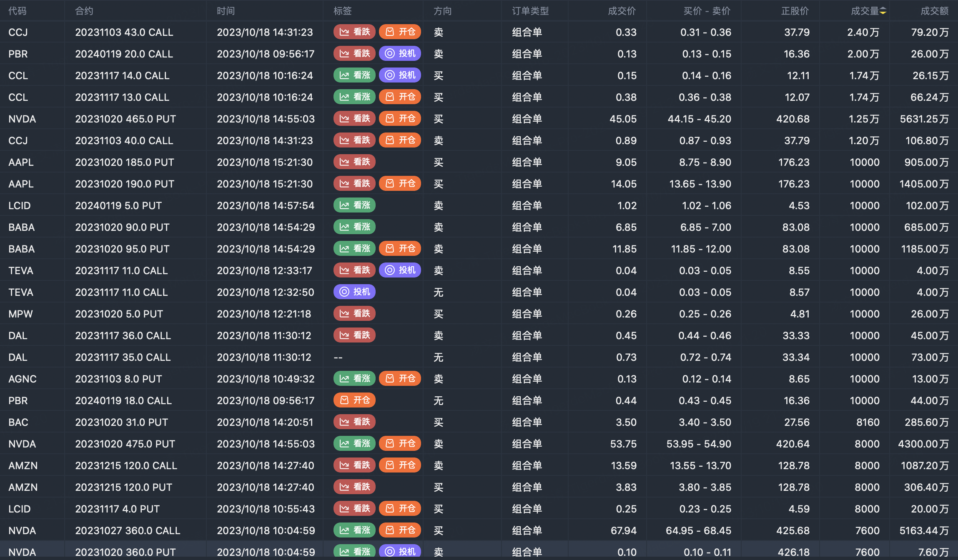
Task: Click 正股价 value 420.68
Action: pos(793,119)
